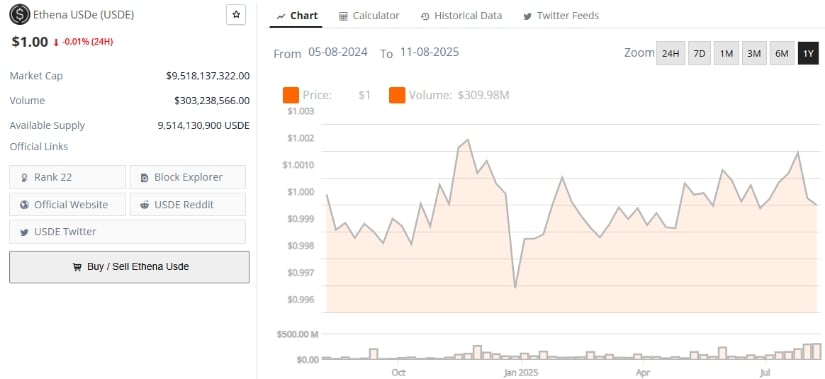
Task: Open the USDE Twitter link
Action: [x=127, y=232]
